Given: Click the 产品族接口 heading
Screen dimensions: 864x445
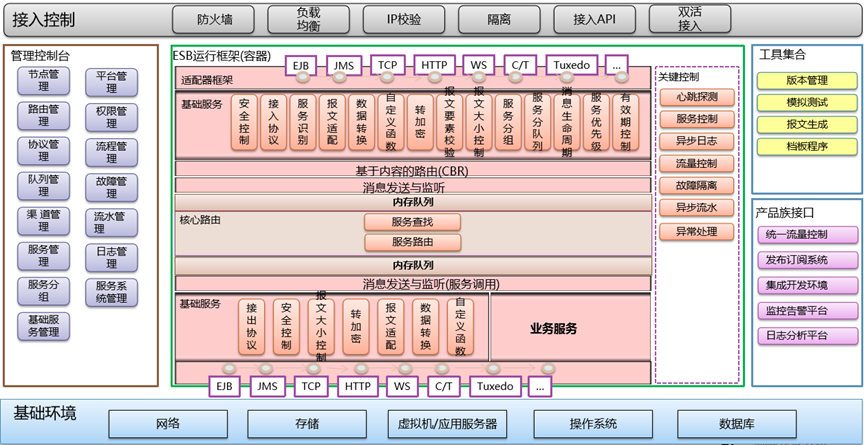Looking at the screenshot, I should 784,213.
